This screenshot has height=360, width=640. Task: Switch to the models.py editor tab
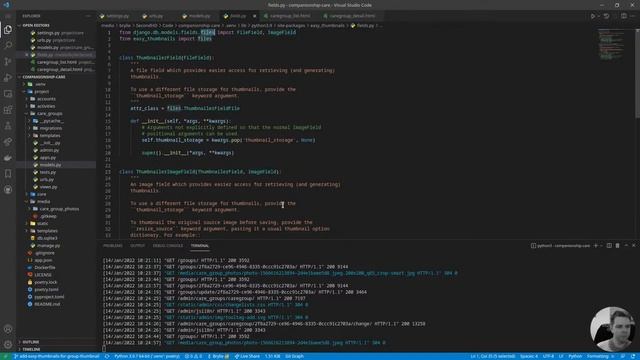click(199, 16)
